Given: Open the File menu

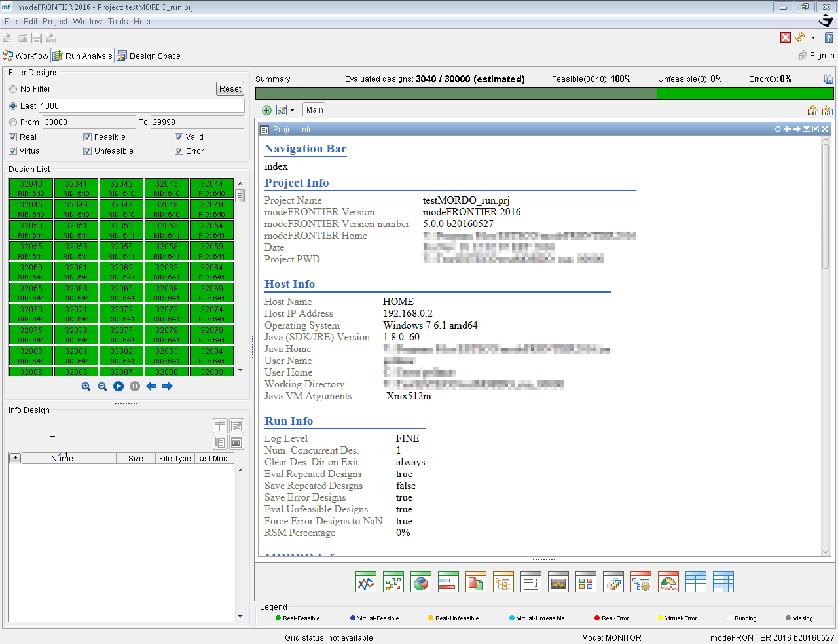Looking at the screenshot, I should (11, 22).
